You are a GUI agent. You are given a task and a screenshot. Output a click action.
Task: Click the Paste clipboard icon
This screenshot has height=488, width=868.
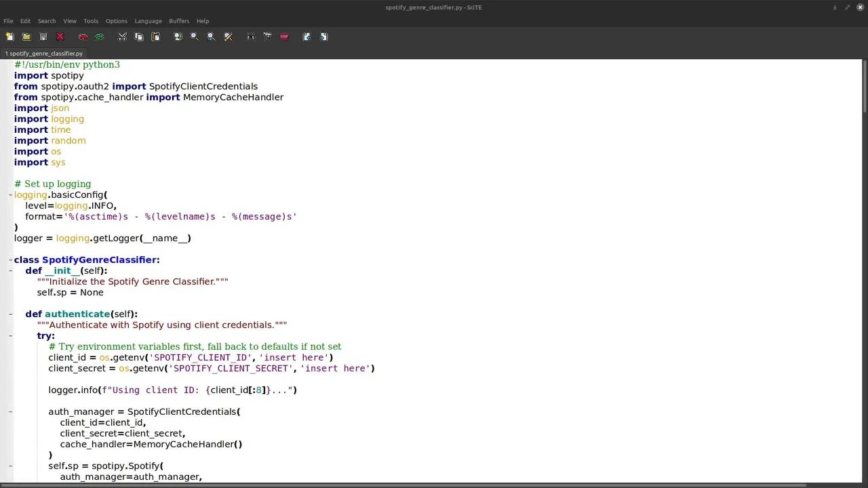pos(155,37)
